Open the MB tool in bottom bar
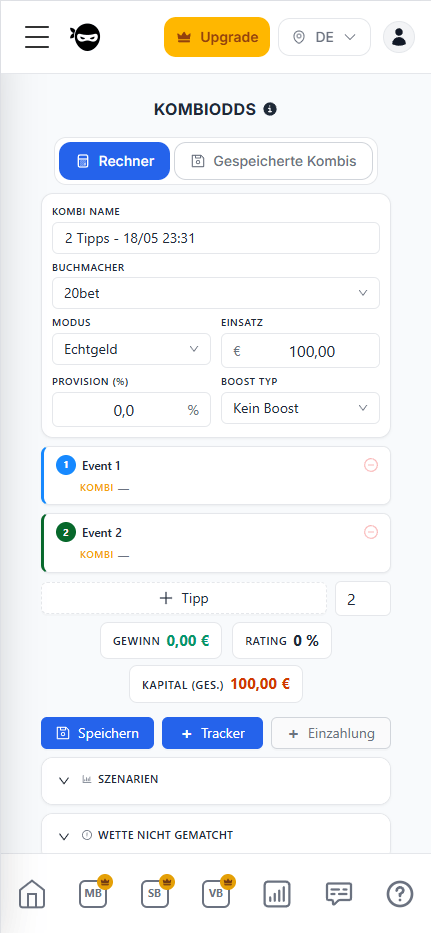 click(x=93, y=893)
